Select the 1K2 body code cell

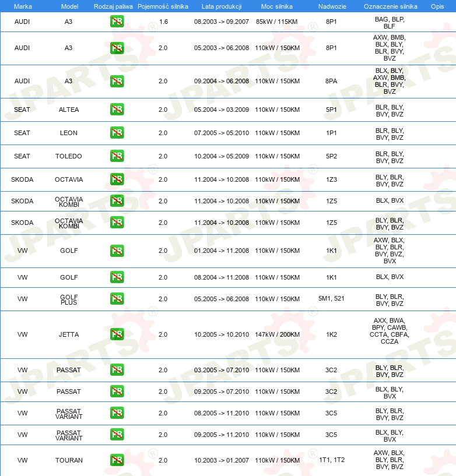pos(331,334)
